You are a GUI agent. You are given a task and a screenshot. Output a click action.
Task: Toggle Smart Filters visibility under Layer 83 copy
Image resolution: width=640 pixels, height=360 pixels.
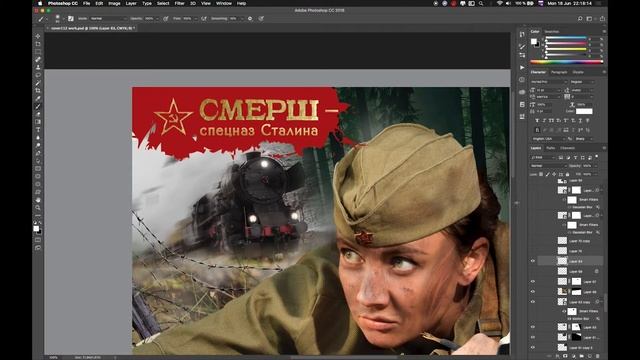(564, 311)
